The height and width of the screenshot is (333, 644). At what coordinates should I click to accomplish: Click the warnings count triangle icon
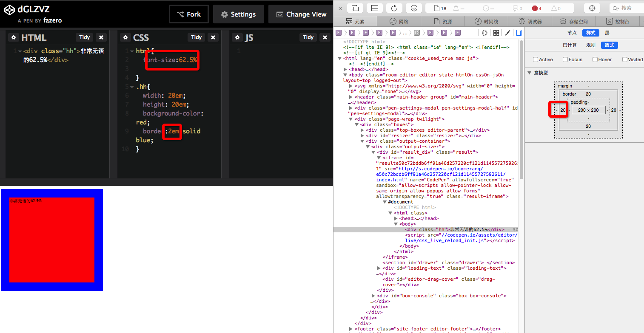coord(556,8)
